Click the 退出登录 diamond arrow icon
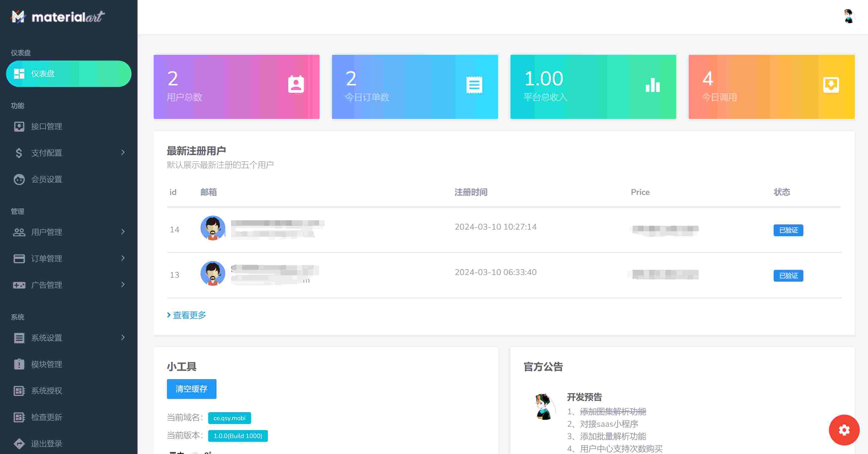868x454 pixels. (19, 443)
